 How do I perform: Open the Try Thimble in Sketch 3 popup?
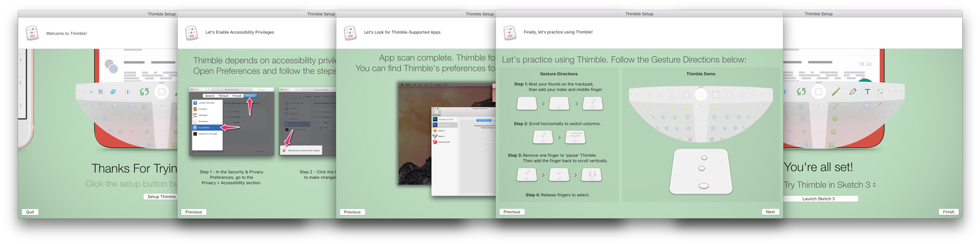tap(830, 185)
